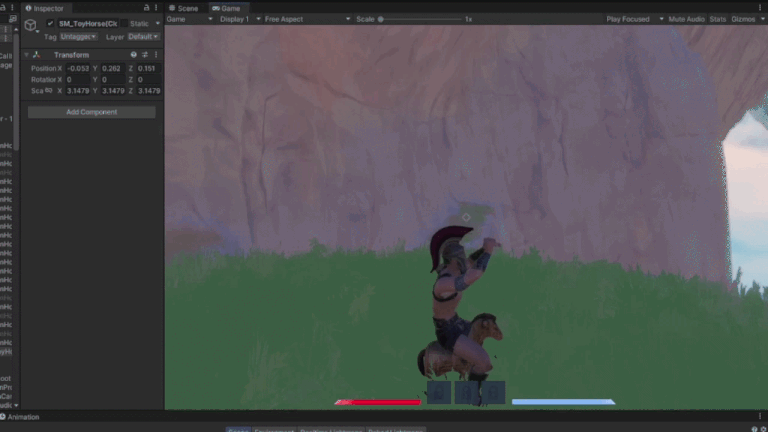Select the Game tab
The width and height of the screenshot is (768, 432).
[x=226, y=8]
